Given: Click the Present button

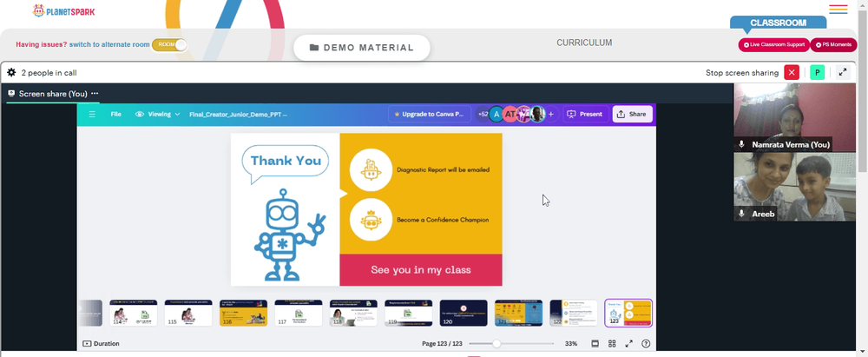Looking at the screenshot, I should tap(586, 114).
